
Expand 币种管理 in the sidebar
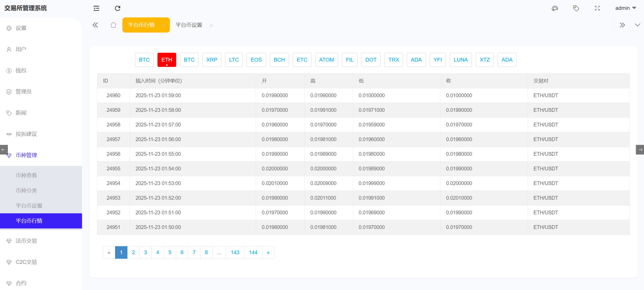26,155
